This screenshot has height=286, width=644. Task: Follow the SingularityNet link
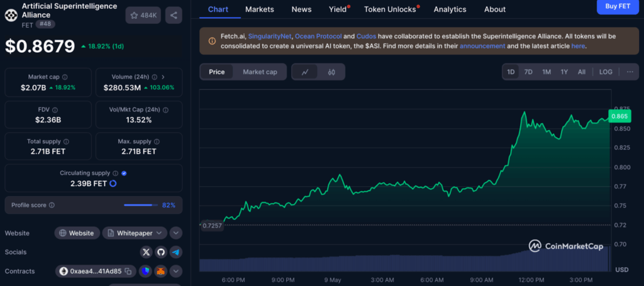pos(269,36)
